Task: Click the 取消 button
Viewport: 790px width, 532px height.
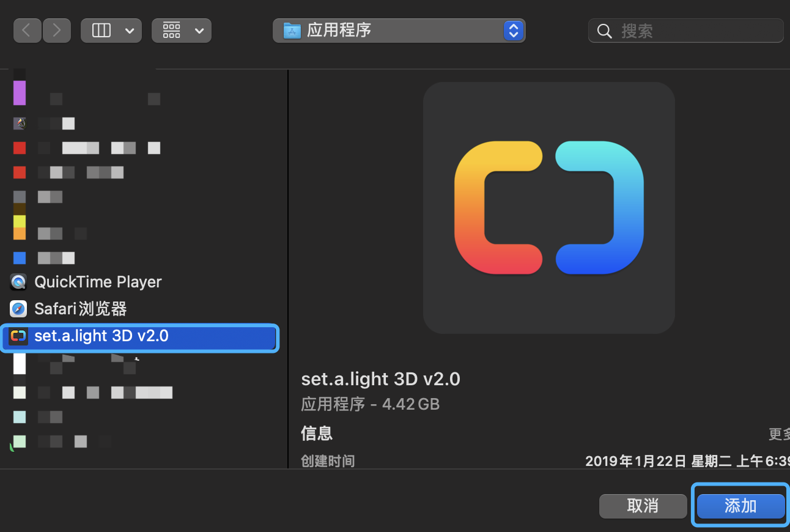Action: pos(643,506)
